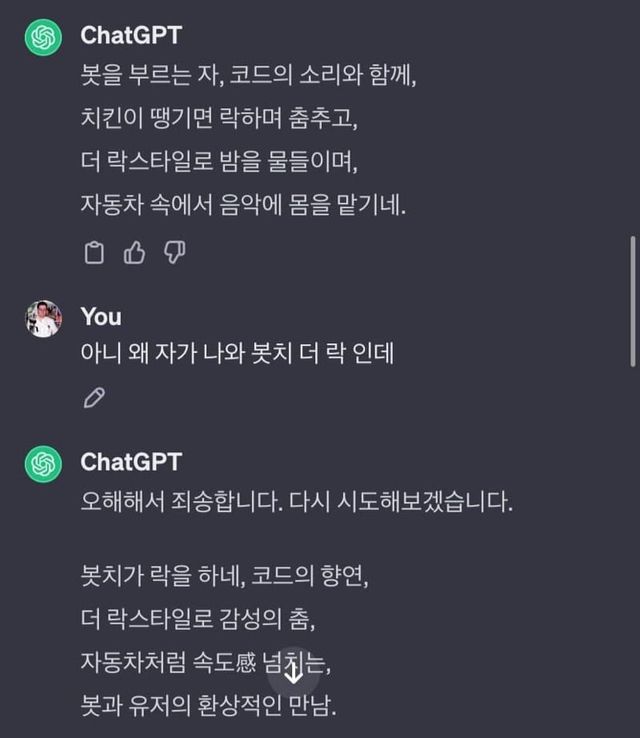Click the conversation's vertical scrollbar thumb
Viewport: 640px width, 738px height.
tap(632, 300)
